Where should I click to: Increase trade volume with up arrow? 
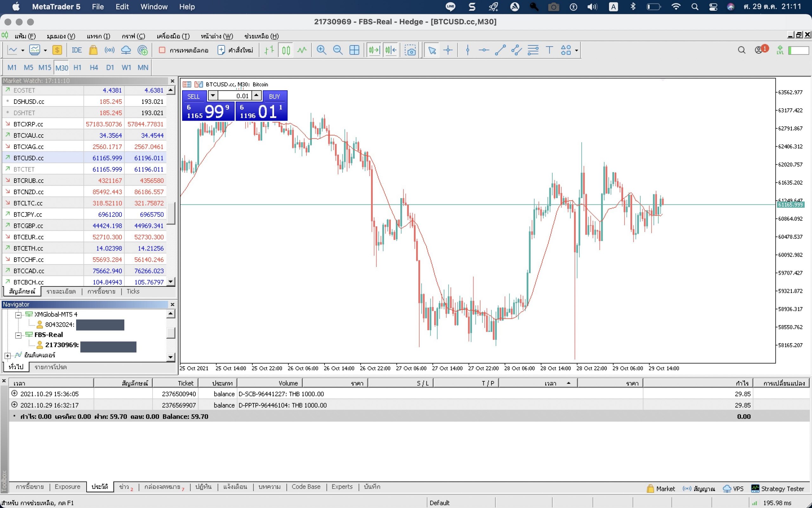[x=256, y=96]
